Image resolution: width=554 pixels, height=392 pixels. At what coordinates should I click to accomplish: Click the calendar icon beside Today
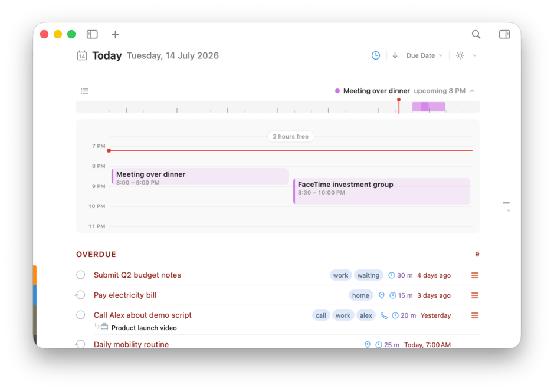82,56
